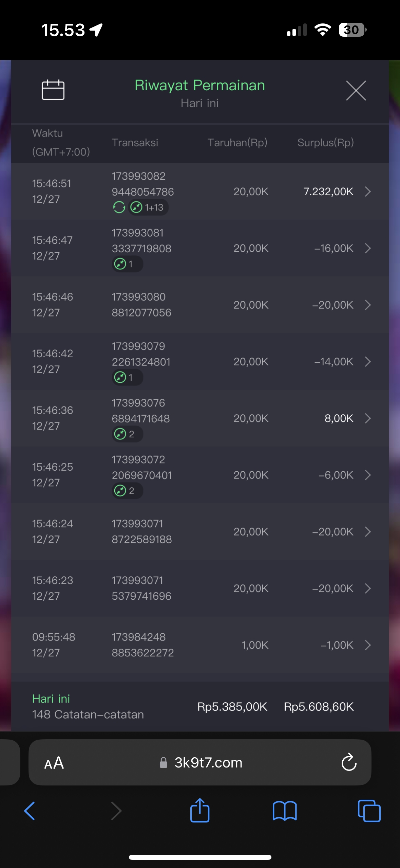Image resolution: width=400 pixels, height=868 pixels.
Task: Close the Riwayat Permainan panel
Action: click(x=356, y=91)
